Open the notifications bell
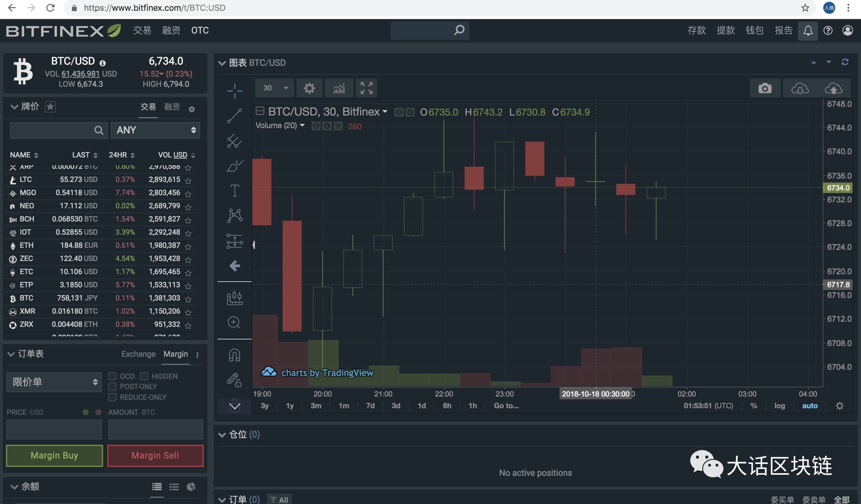Viewport: 861px width, 504px height. pyautogui.click(x=808, y=31)
